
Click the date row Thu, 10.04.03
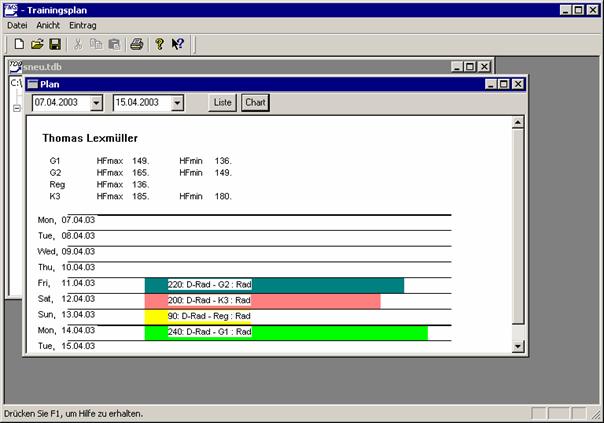[x=66, y=267]
